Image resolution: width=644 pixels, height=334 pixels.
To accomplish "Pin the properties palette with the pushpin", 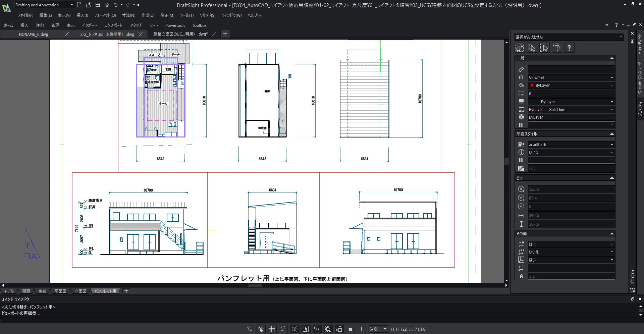I will [632, 42].
